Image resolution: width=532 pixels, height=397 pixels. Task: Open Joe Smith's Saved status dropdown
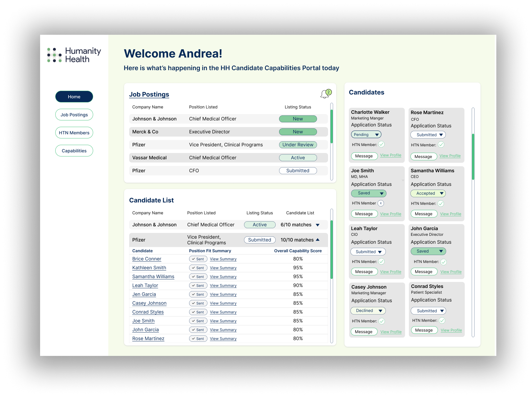pos(369,193)
